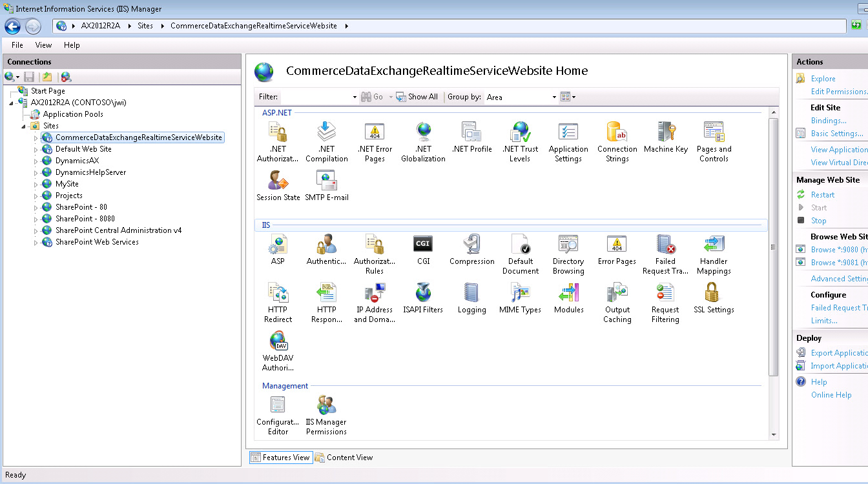Open the SSL Settings feature
The image size is (868, 484).
(x=714, y=298)
